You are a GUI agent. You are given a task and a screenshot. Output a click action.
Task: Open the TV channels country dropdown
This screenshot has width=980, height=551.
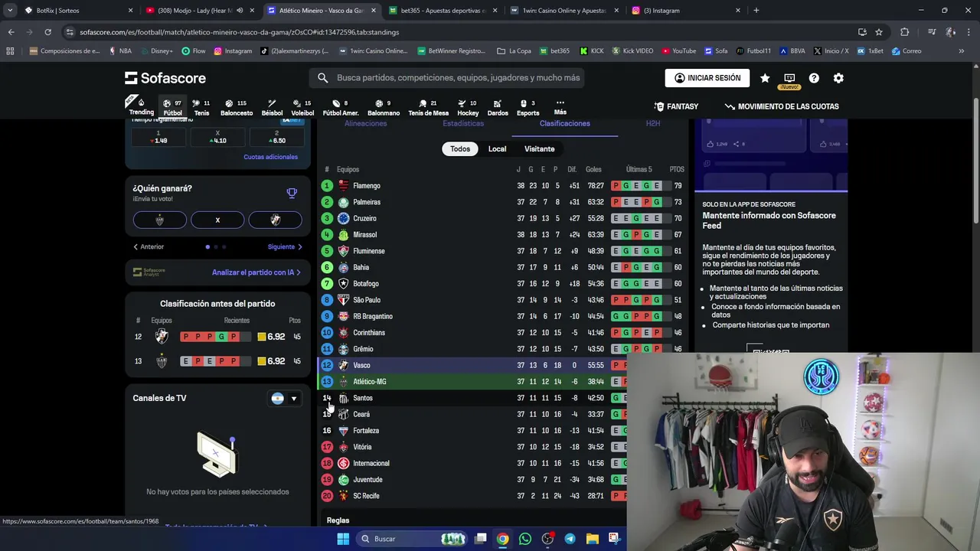(x=284, y=399)
